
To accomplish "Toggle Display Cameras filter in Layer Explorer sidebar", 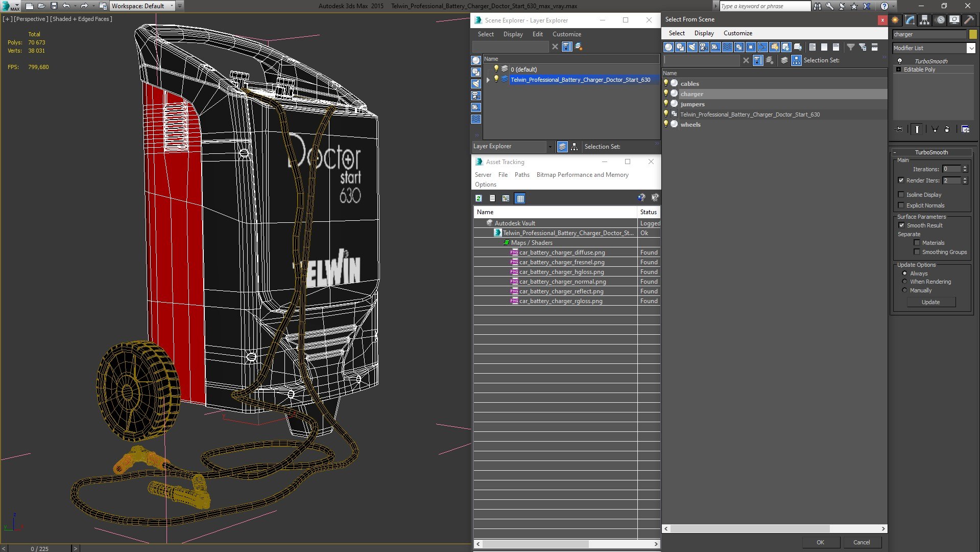I will tap(476, 96).
